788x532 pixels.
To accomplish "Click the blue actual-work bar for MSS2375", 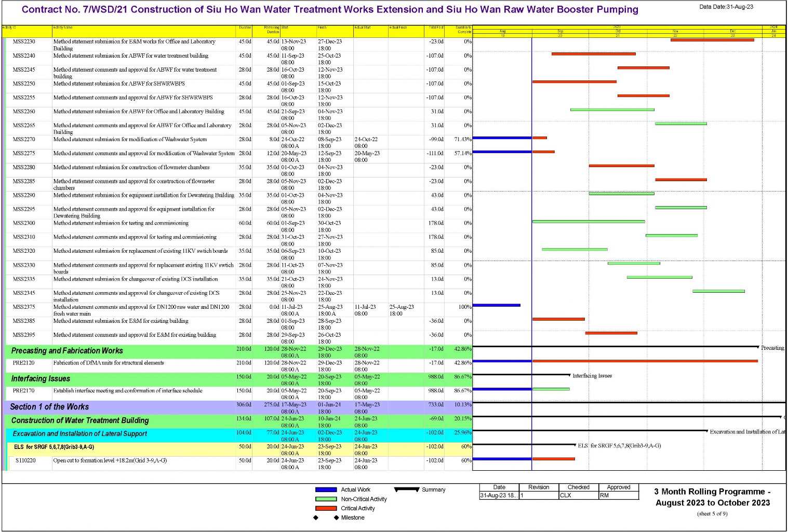I will click(497, 305).
